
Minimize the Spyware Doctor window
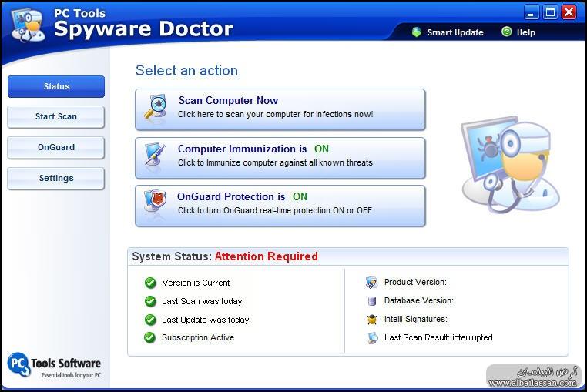pos(532,12)
